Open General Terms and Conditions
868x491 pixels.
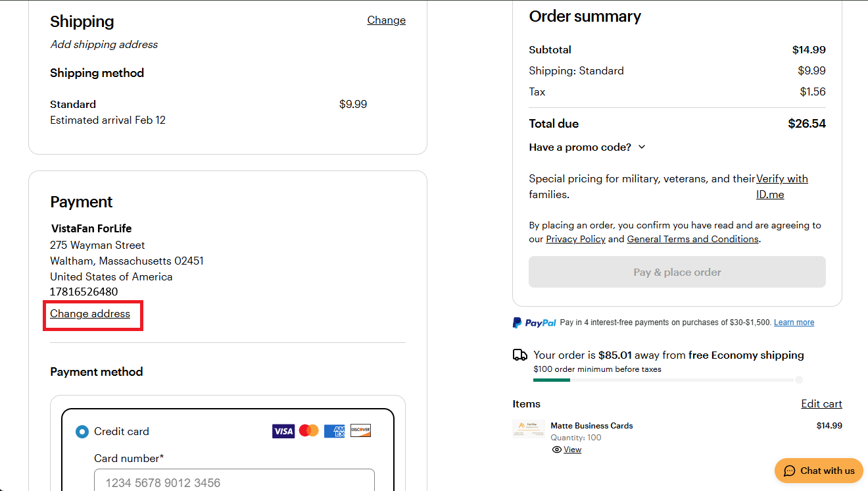coord(692,239)
